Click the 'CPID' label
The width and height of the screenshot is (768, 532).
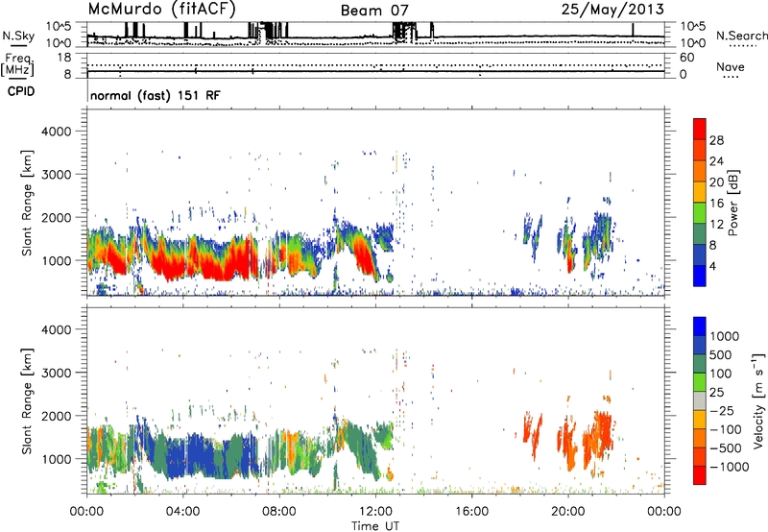coord(21,91)
